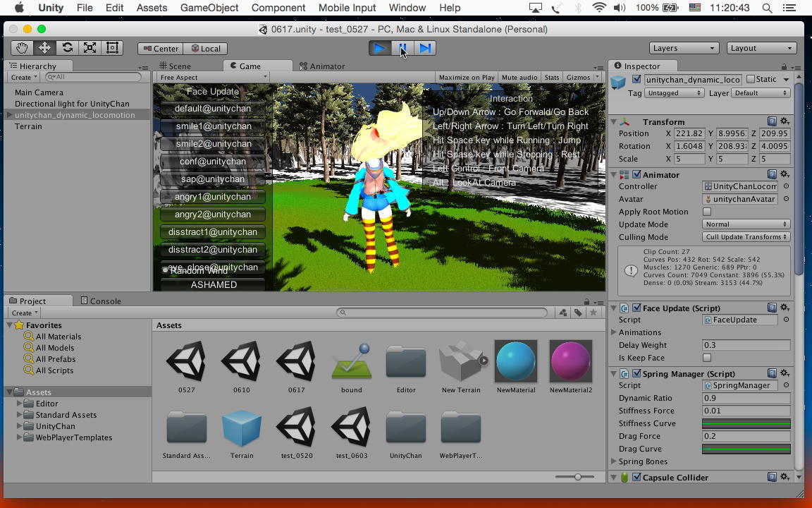Click the Stiffness Curve swatch
Viewport: 812px width, 508px height.
746,423
